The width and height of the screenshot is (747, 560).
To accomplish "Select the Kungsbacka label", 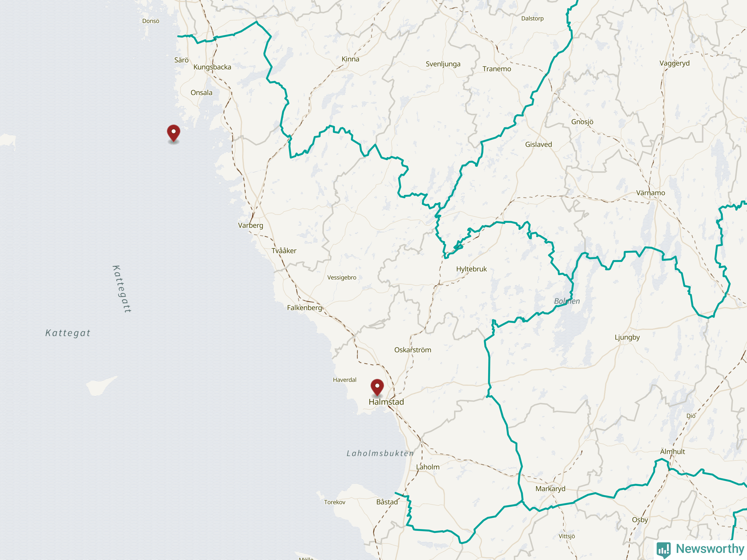I will 212,67.
